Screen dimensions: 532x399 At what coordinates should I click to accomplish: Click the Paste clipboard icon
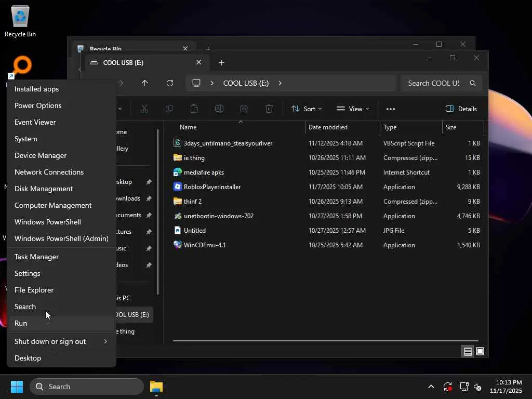click(x=194, y=109)
